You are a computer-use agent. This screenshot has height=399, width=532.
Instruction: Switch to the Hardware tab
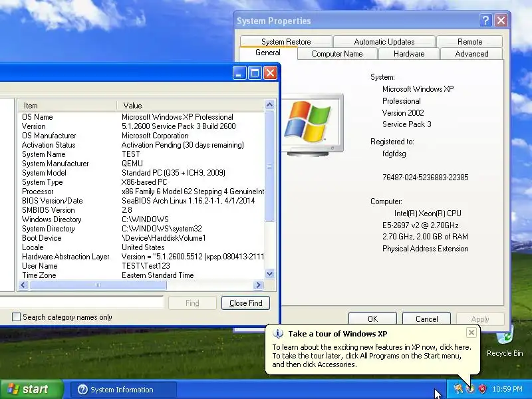click(x=409, y=54)
